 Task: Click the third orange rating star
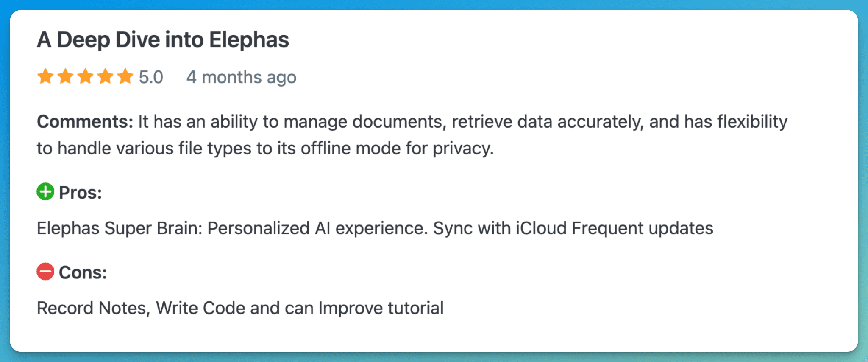pyautogui.click(x=85, y=77)
